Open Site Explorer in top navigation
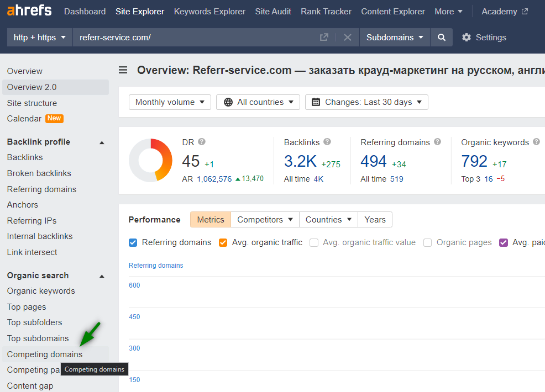The width and height of the screenshot is (545, 392). [x=140, y=12]
